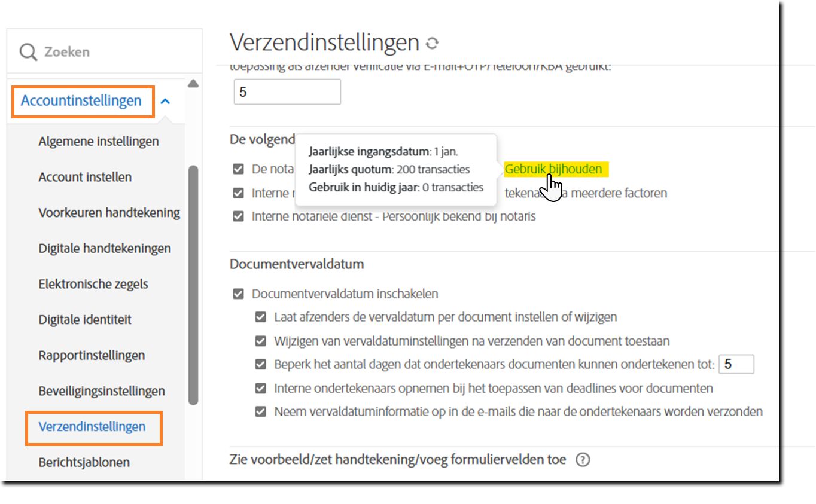Open Rapportinstellingen settings page

click(92, 355)
